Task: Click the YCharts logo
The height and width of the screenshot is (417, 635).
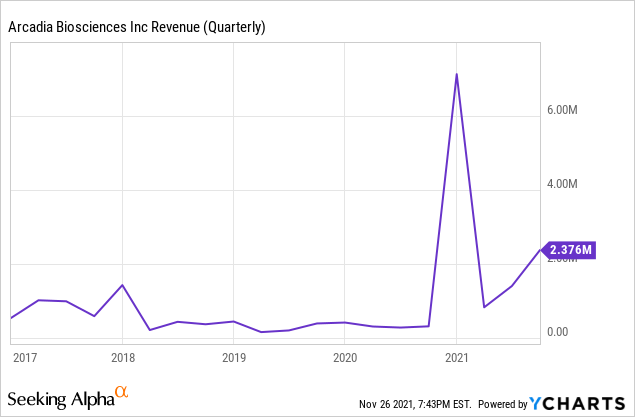Action: point(577,404)
